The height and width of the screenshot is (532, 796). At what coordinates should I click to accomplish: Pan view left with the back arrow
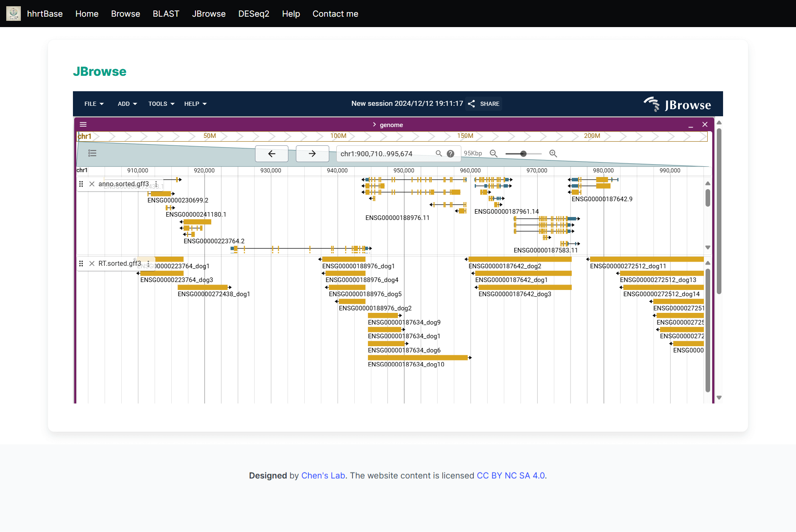(272, 154)
